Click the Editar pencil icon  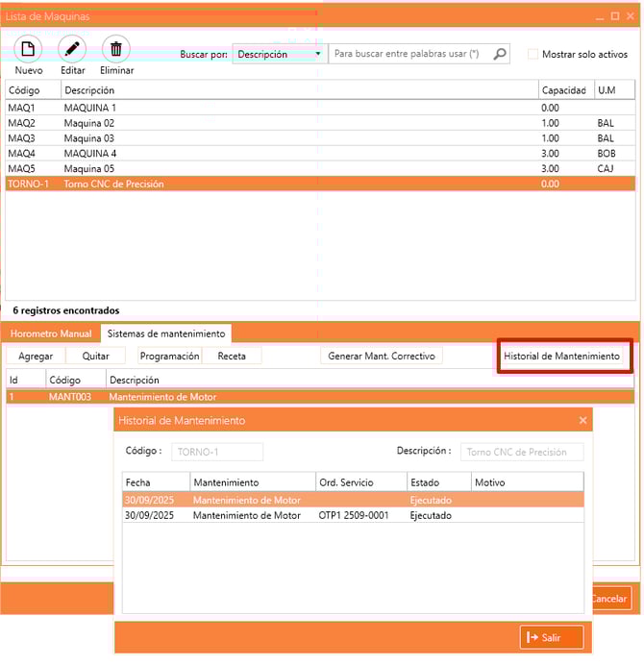click(73, 50)
